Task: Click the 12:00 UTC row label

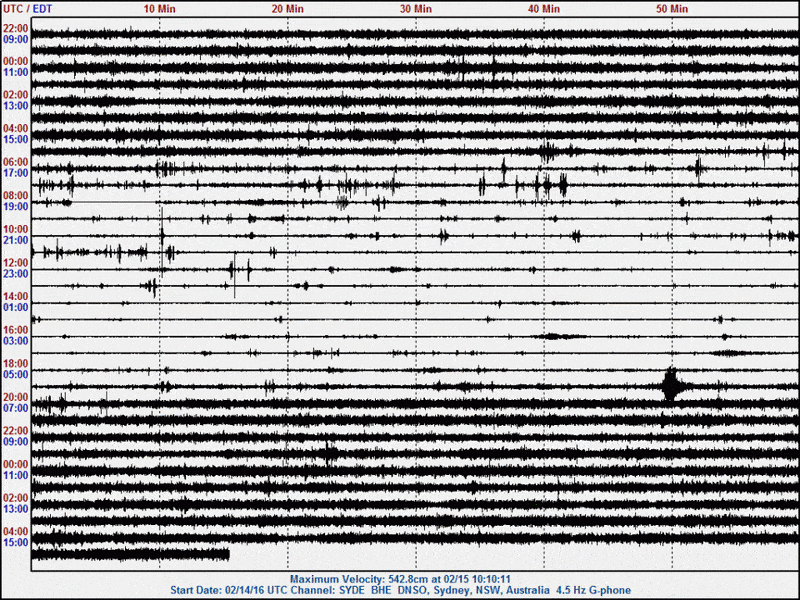Action: coord(15,263)
